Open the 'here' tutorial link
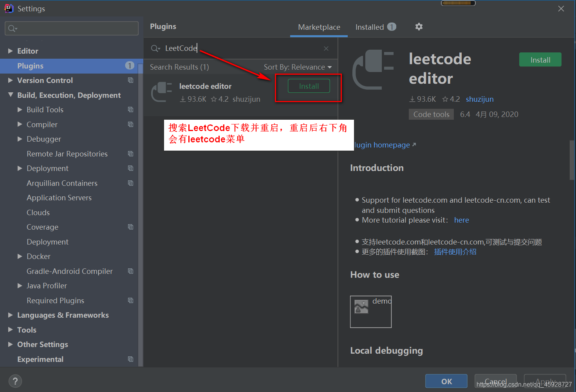Image resolution: width=576 pixels, height=392 pixels. (462, 220)
